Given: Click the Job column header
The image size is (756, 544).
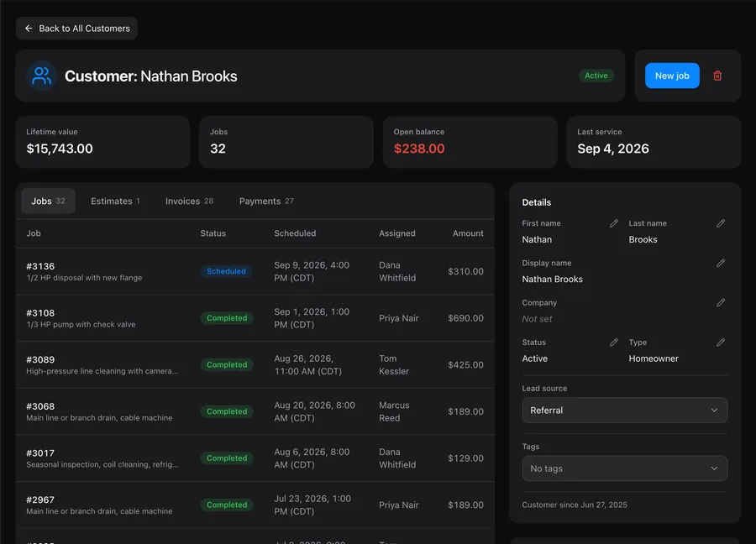Looking at the screenshot, I should click(34, 233).
